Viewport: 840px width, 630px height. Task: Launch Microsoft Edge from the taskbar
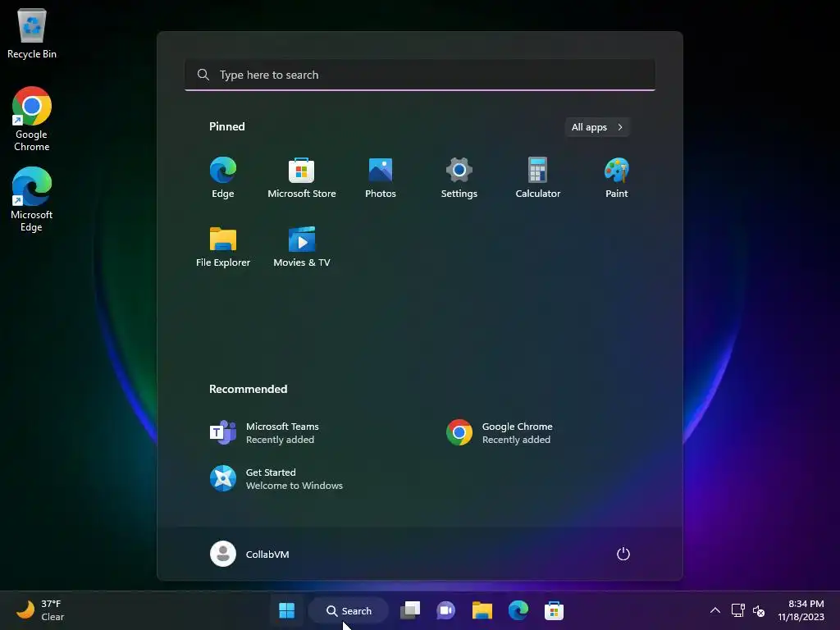pyautogui.click(x=518, y=610)
